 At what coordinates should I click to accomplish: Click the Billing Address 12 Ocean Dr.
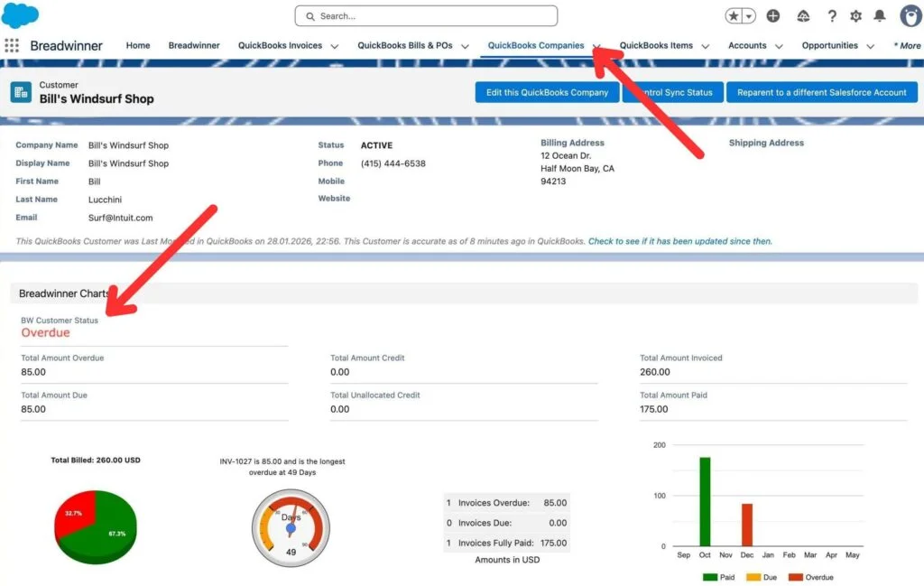click(566, 155)
